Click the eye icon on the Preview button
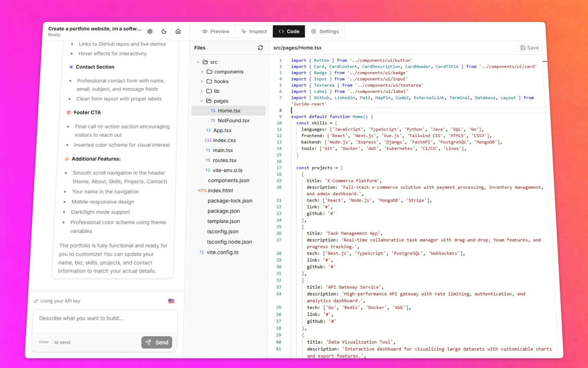Viewport: 588px width, 368px height. (x=205, y=31)
